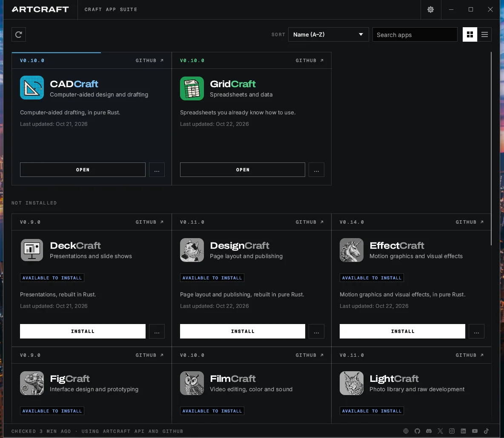Focus the Search apps field
The width and height of the screenshot is (504, 438).
415,34
